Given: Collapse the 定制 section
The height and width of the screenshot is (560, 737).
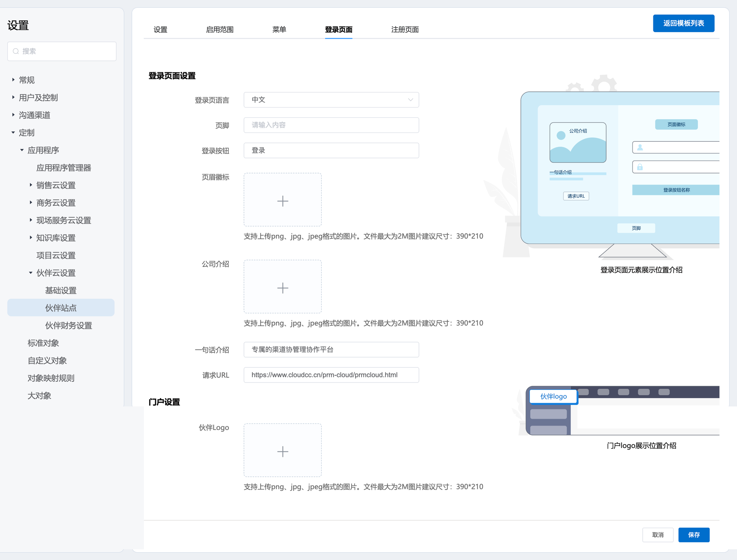Looking at the screenshot, I should pyautogui.click(x=13, y=133).
